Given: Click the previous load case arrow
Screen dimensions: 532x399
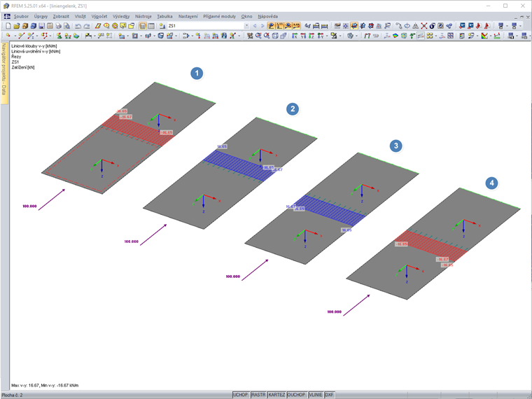Looking at the screenshot, I should click(255, 26).
